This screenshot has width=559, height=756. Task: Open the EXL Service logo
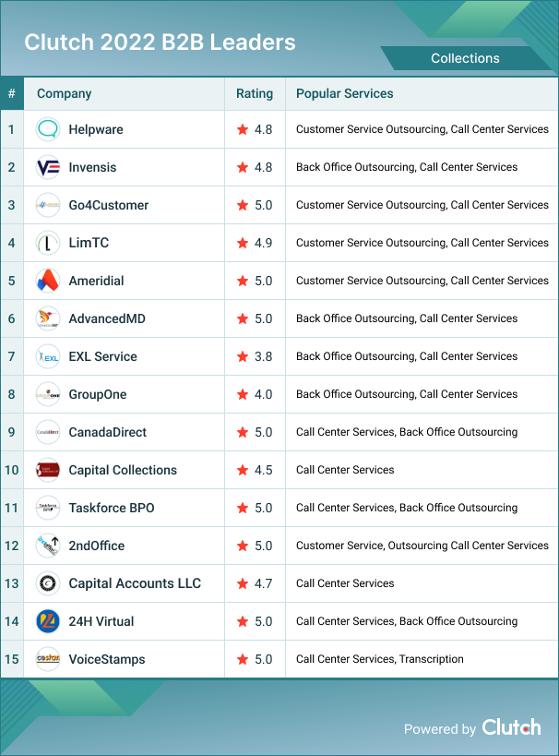[x=48, y=357]
